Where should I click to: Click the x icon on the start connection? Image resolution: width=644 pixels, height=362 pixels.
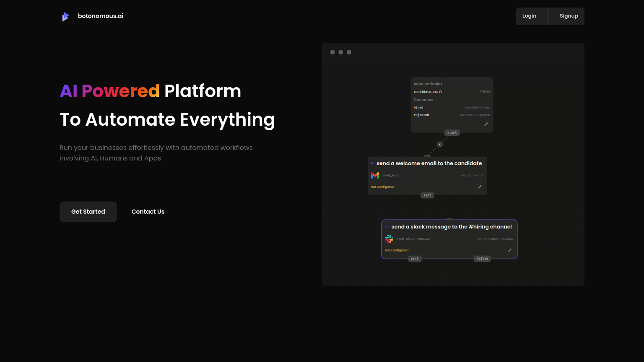[x=439, y=144]
